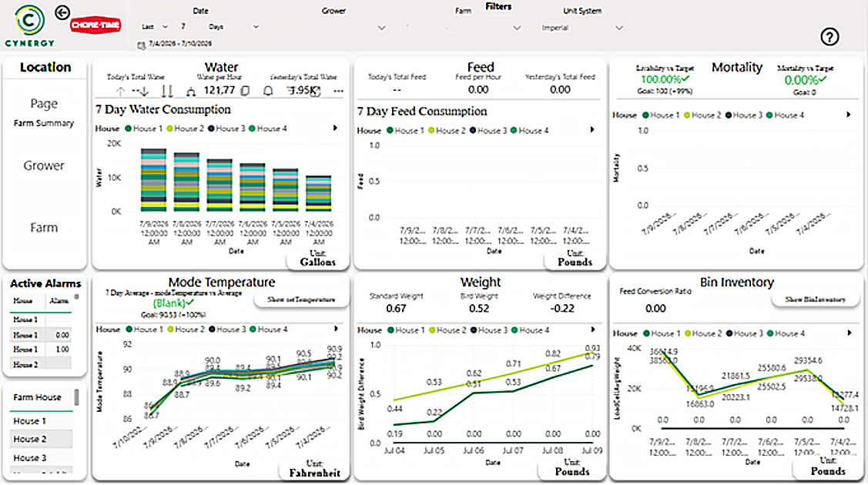Image resolution: width=868 pixels, height=485 pixels.
Task: Click the focus mode icon in Water panel
Action: pos(316,92)
